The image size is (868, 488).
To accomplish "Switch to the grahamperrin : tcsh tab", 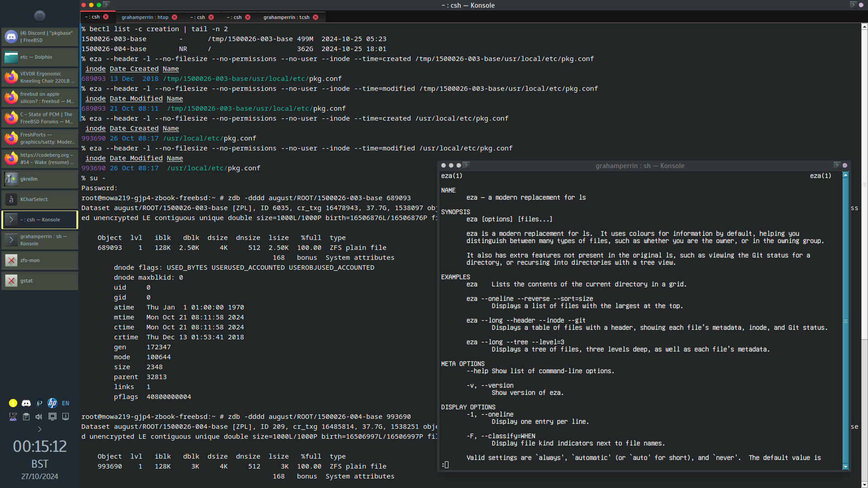I will click(x=286, y=17).
